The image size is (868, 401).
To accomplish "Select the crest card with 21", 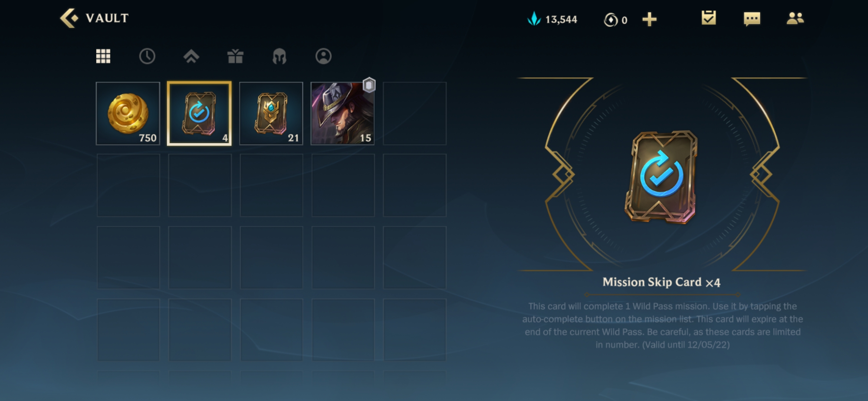I will [271, 114].
